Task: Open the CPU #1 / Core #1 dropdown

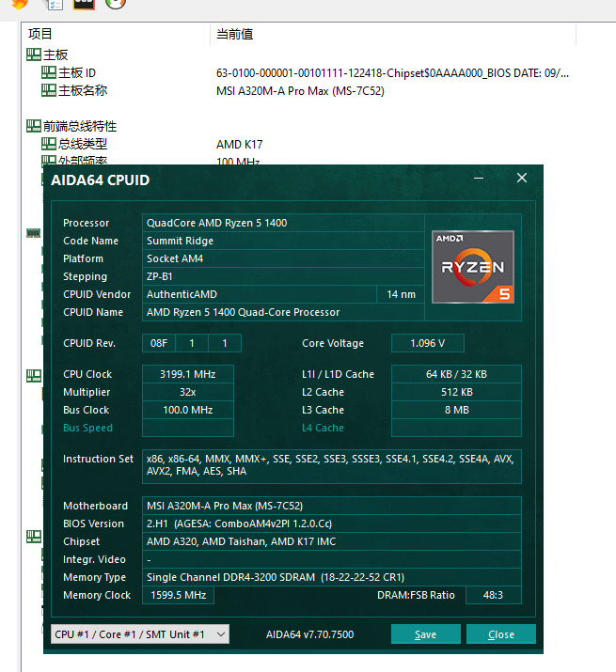Action: click(x=139, y=634)
